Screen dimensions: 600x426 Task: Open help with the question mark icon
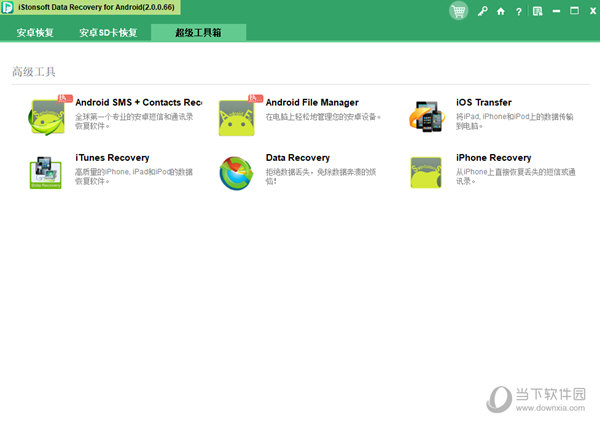518,12
